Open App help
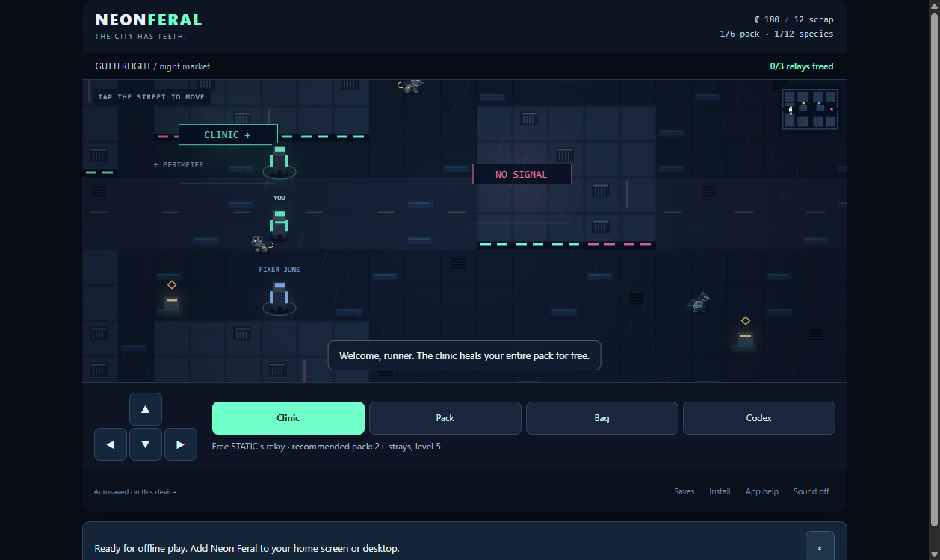Screen dimensions: 940x560 coord(762,491)
